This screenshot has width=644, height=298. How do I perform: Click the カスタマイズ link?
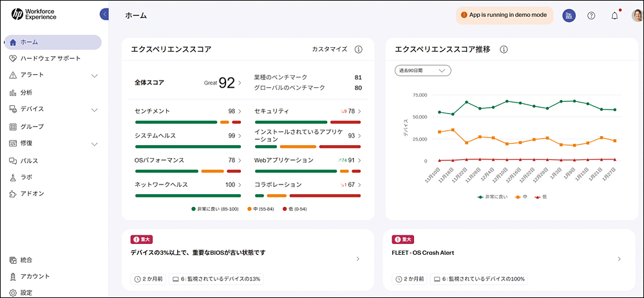click(x=329, y=50)
